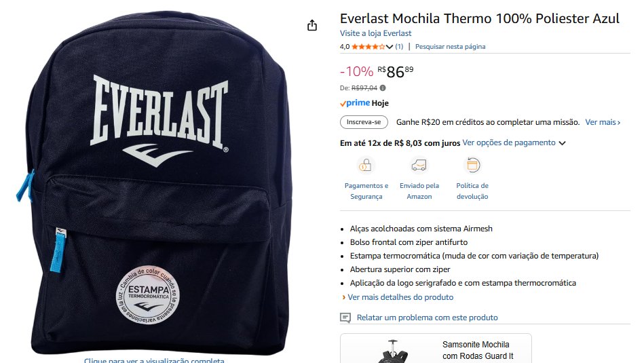Click Pesquisar nesta página link

point(450,47)
